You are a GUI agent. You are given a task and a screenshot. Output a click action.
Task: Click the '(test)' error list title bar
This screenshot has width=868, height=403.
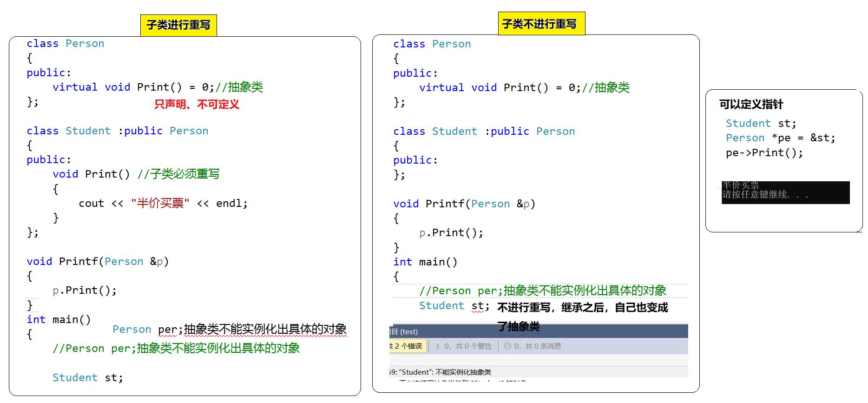(539, 331)
